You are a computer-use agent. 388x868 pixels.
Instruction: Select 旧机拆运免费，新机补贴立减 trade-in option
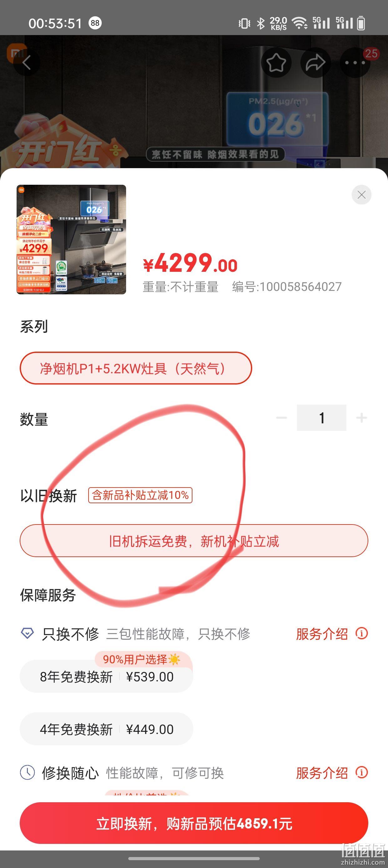click(194, 541)
